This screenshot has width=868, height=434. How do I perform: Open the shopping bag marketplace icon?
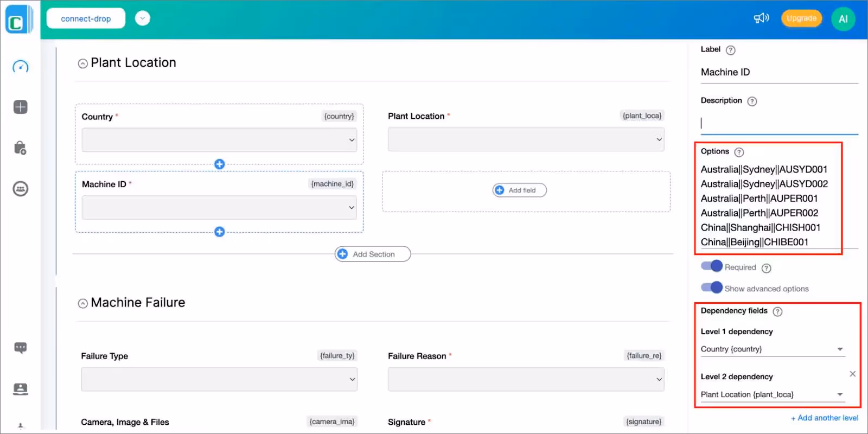point(20,148)
